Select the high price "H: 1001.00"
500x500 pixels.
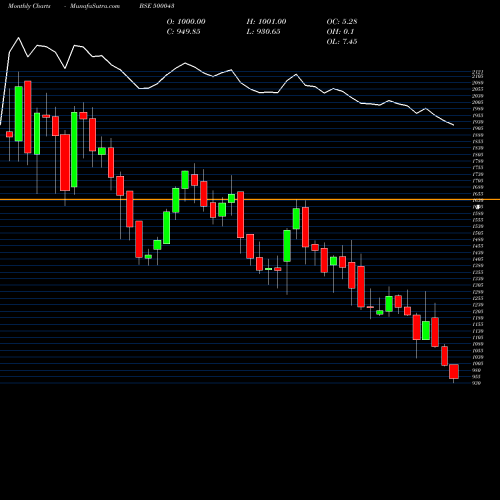pos(266,22)
